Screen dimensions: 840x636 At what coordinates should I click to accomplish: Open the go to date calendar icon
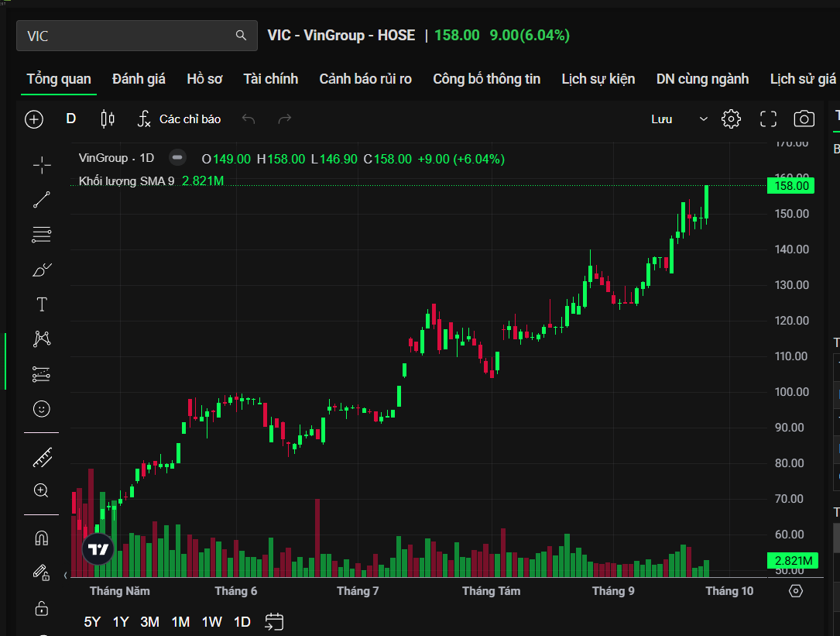pos(274,622)
